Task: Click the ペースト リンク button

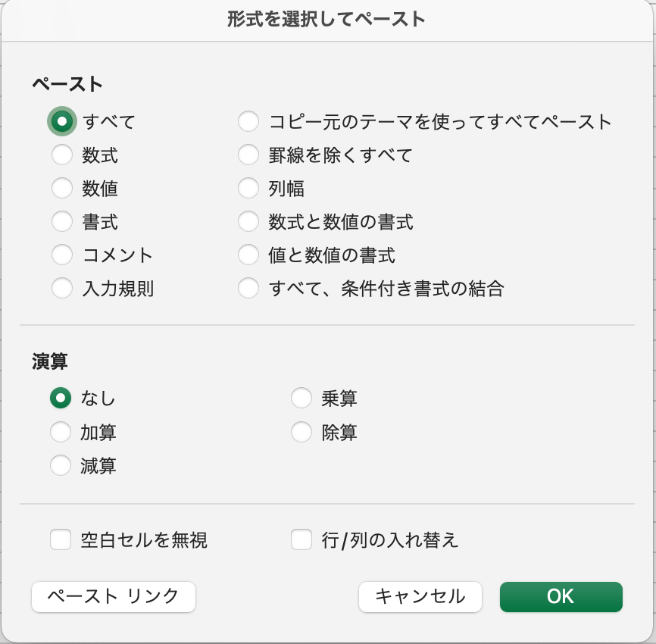Action: 114,596
